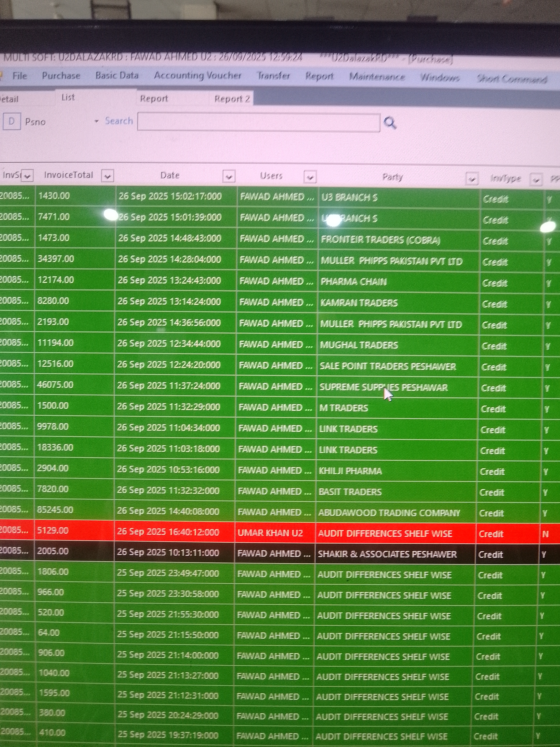560x747 pixels.
Task: Click inside the Search text box
Action: click(x=258, y=122)
